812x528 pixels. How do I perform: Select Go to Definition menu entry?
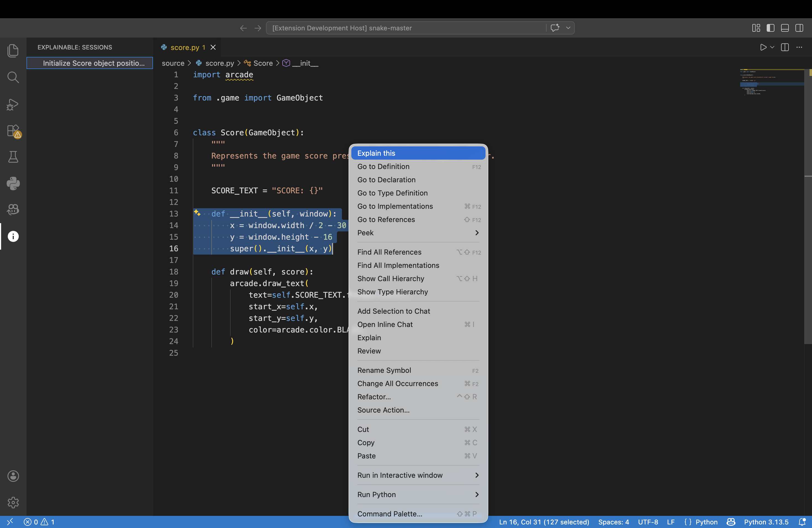pyautogui.click(x=383, y=167)
